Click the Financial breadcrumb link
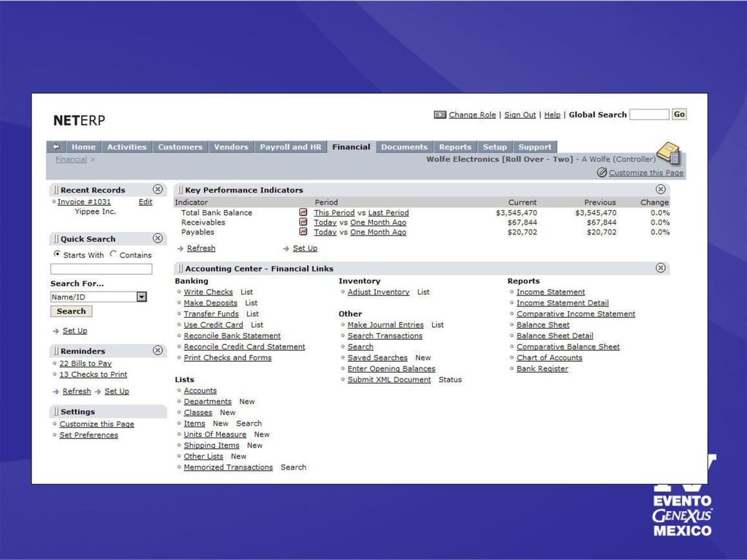Screen dimensions: 747x560 click(71, 160)
